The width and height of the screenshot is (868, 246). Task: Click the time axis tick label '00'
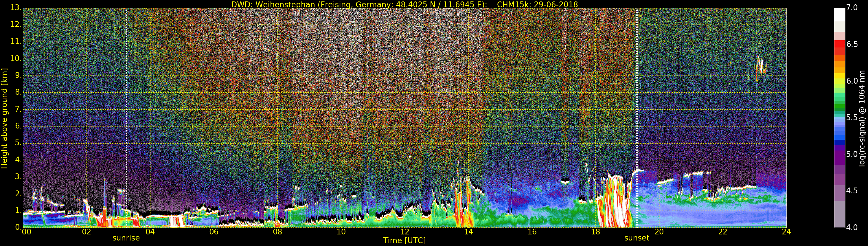[26, 232]
